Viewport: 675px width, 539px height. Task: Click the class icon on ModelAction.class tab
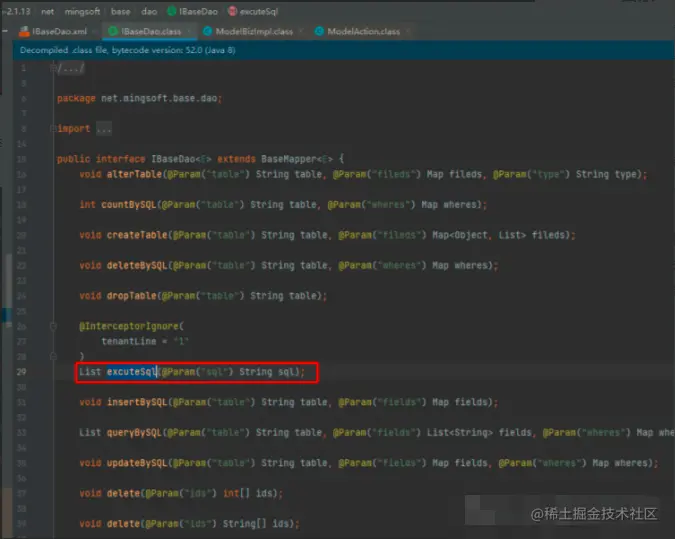point(319,31)
